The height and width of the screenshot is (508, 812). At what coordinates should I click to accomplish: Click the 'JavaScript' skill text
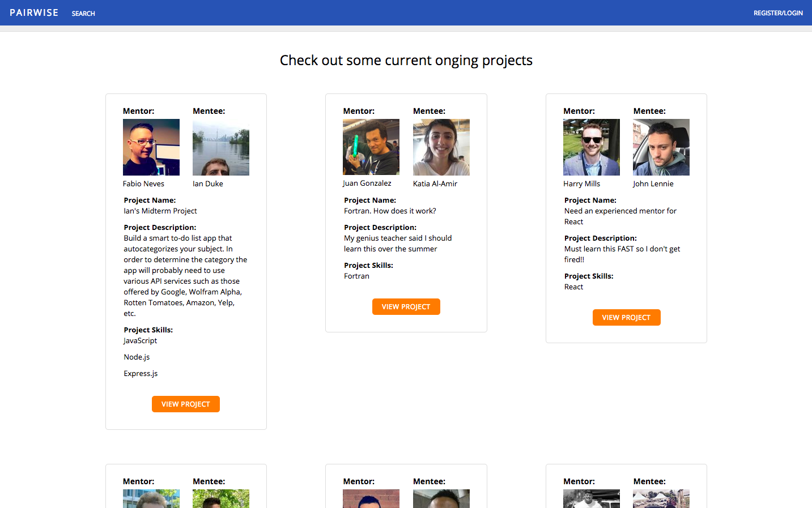(141, 340)
